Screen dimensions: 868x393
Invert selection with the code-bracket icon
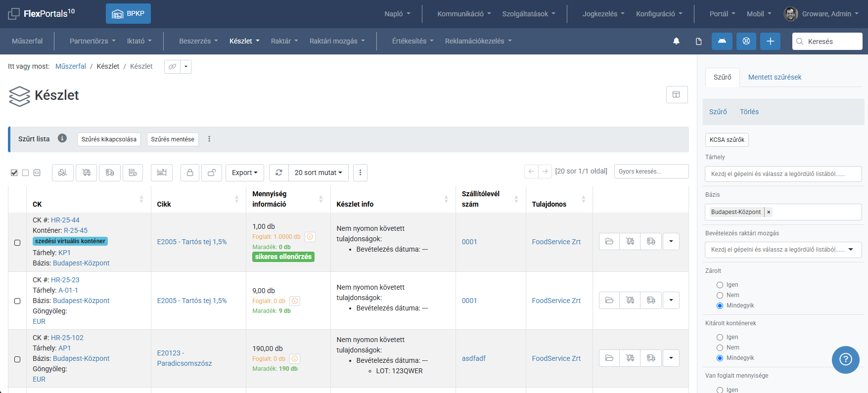pyautogui.click(x=37, y=173)
